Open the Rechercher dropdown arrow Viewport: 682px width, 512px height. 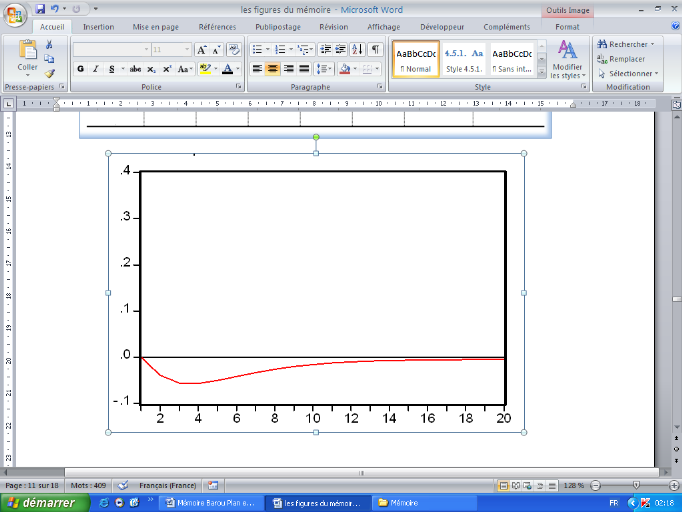point(653,44)
